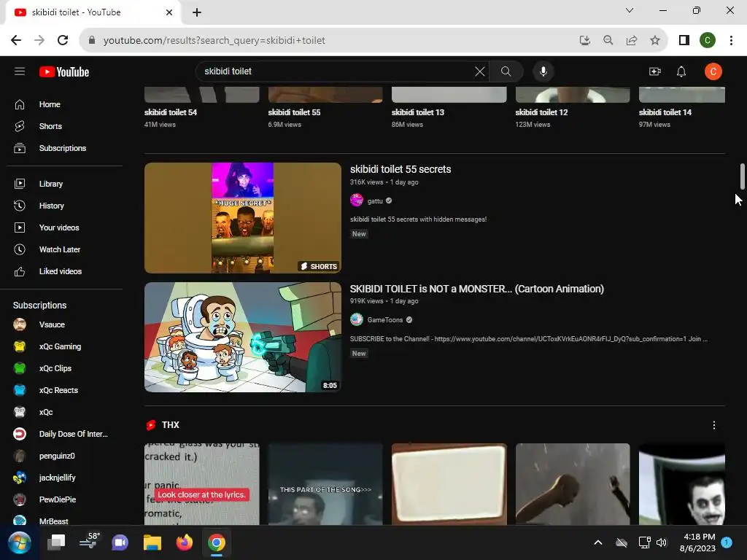Click the gattu channel avatar
The height and width of the screenshot is (560, 747).
[357, 201]
